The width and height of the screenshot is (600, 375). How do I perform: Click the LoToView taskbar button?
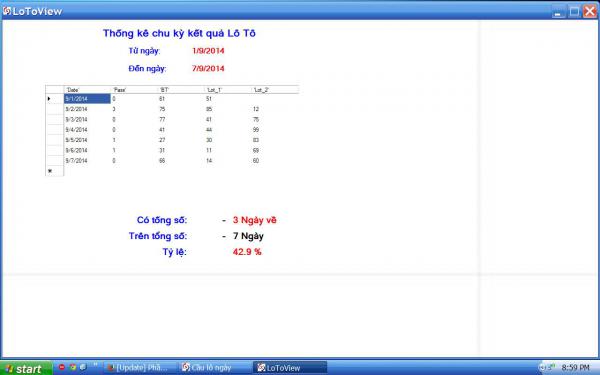[290, 368]
